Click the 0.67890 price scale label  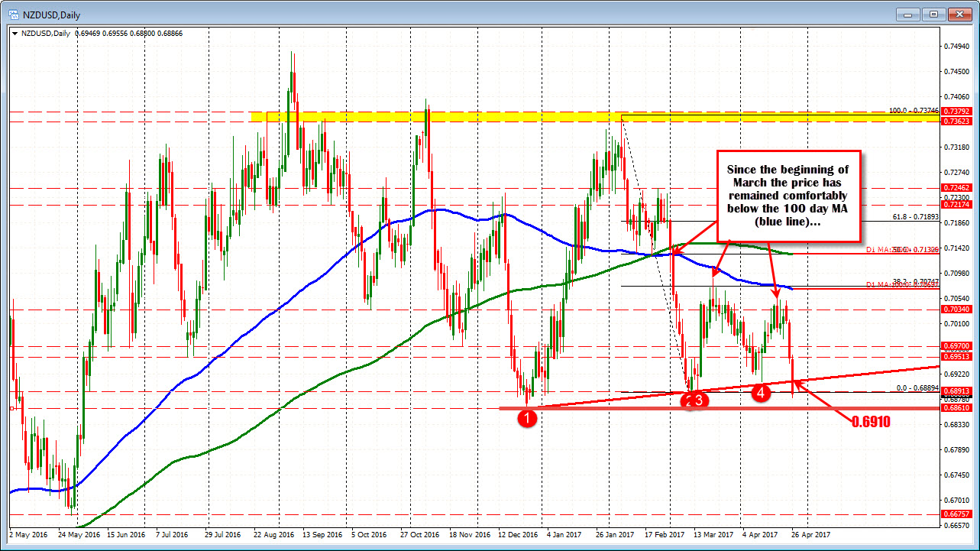(x=957, y=449)
